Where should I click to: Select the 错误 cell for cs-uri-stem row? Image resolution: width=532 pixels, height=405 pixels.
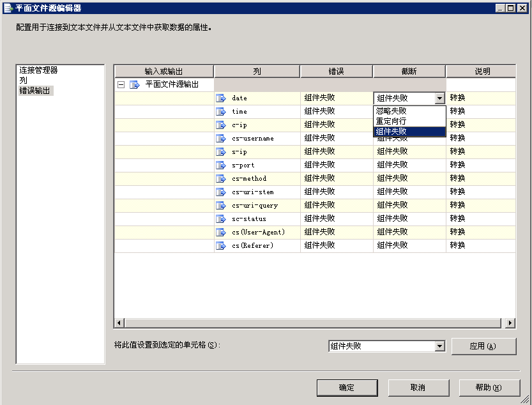click(337, 192)
